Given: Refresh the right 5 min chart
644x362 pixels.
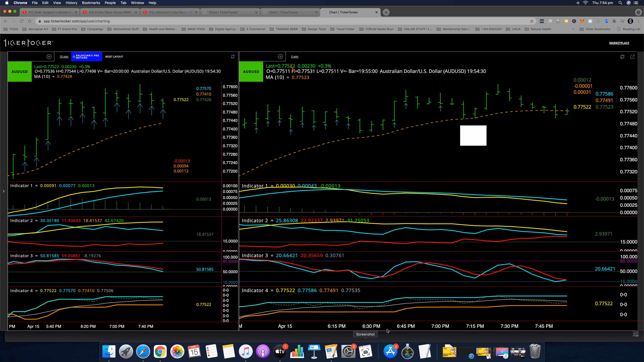Looking at the screenshot, I should pyautogui.click(x=622, y=57).
